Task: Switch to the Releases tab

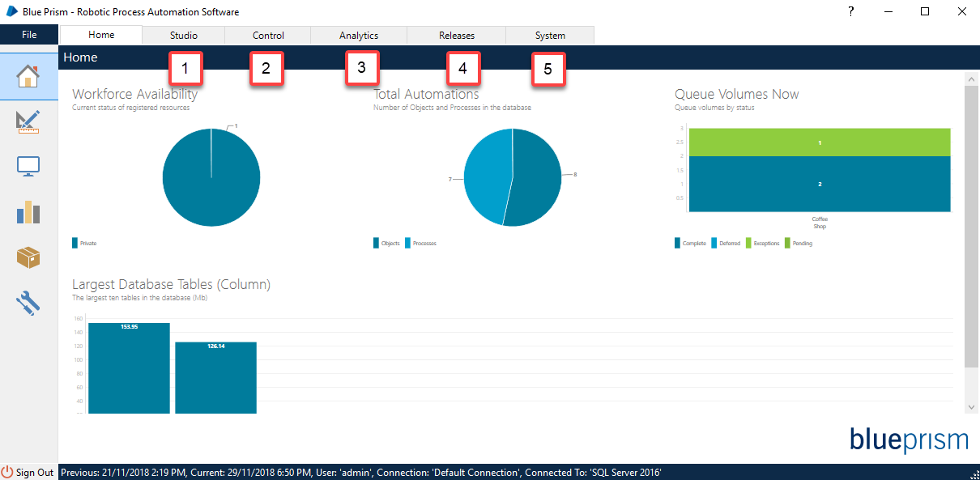Action: point(457,36)
